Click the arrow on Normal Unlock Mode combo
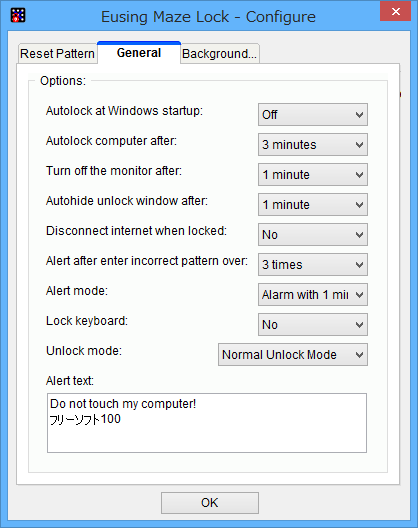This screenshot has height=528, width=418. 359,355
